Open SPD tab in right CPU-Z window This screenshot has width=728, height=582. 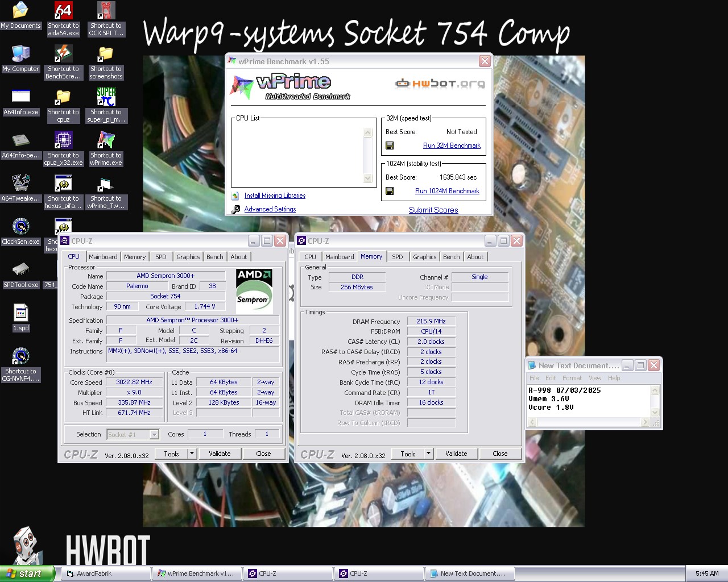click(398, 257)
